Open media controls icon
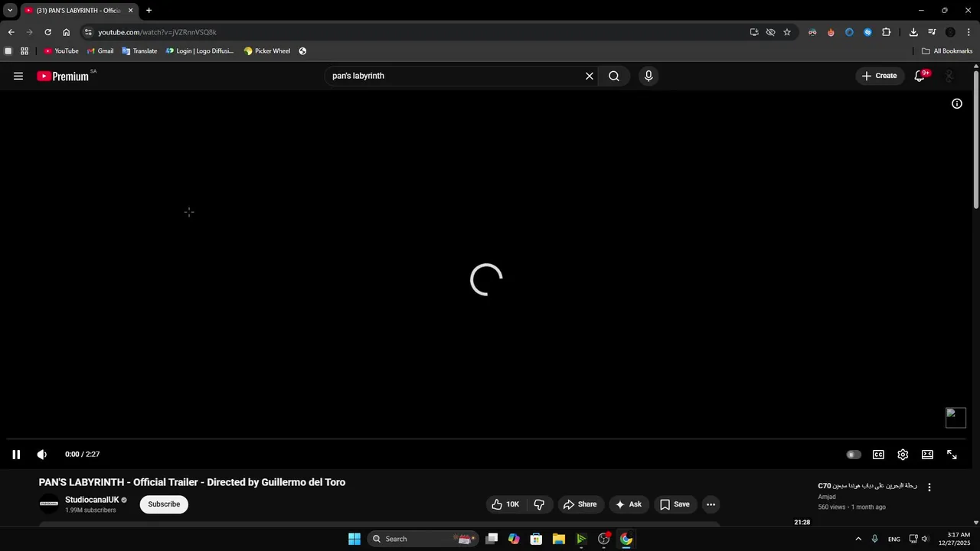Screen dimensions: 980x551 [932, 32]
